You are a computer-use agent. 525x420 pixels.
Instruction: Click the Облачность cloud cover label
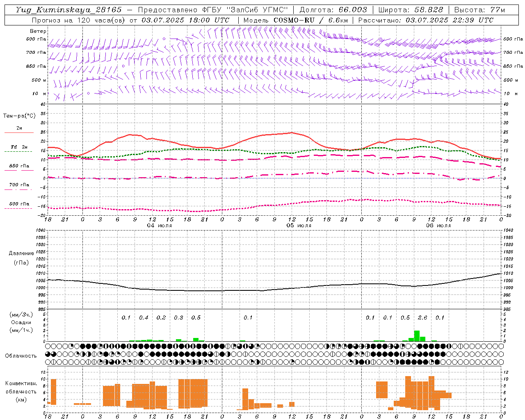point(21,356)
